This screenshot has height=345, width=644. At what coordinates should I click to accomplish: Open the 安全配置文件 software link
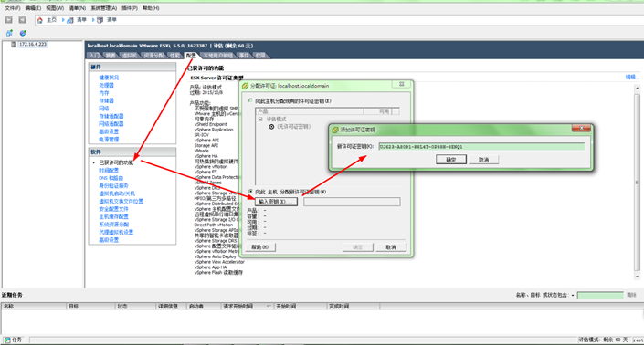(113, 209)
